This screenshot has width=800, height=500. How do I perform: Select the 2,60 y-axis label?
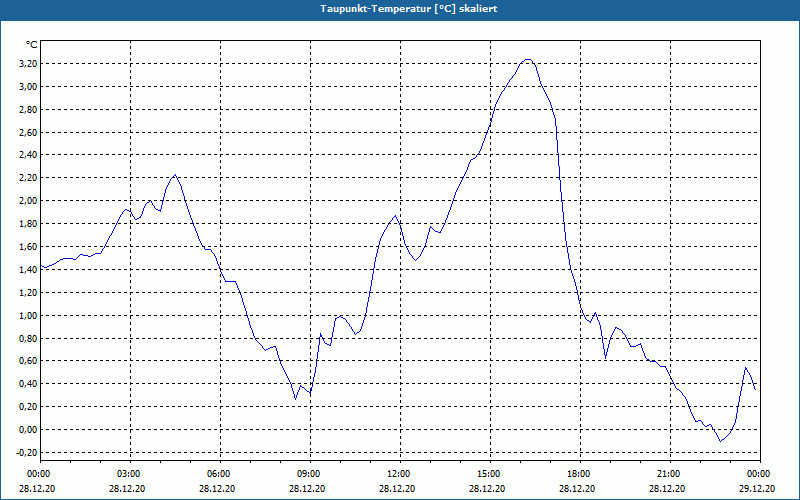29,133
